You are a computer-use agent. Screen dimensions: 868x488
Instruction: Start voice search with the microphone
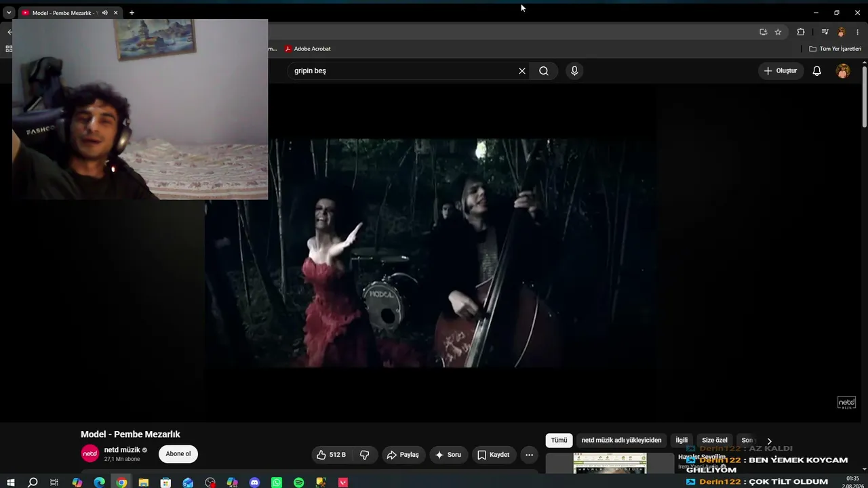click(574, 70)
